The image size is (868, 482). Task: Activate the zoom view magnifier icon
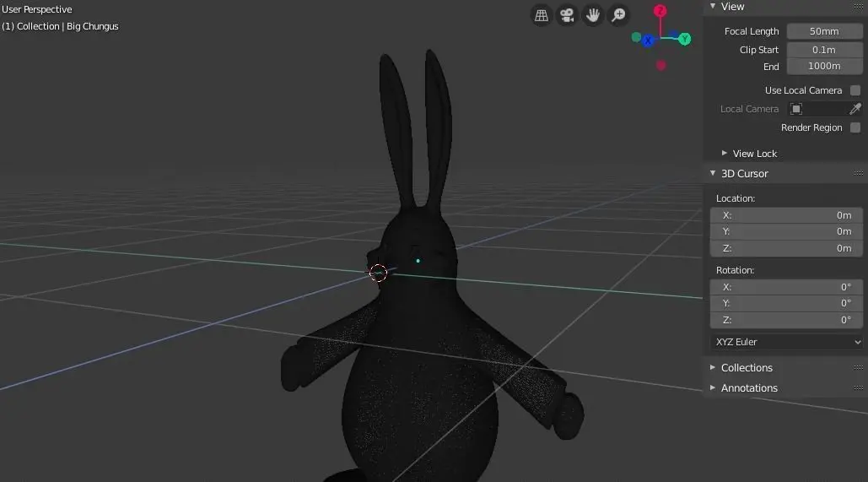point(618,15)
